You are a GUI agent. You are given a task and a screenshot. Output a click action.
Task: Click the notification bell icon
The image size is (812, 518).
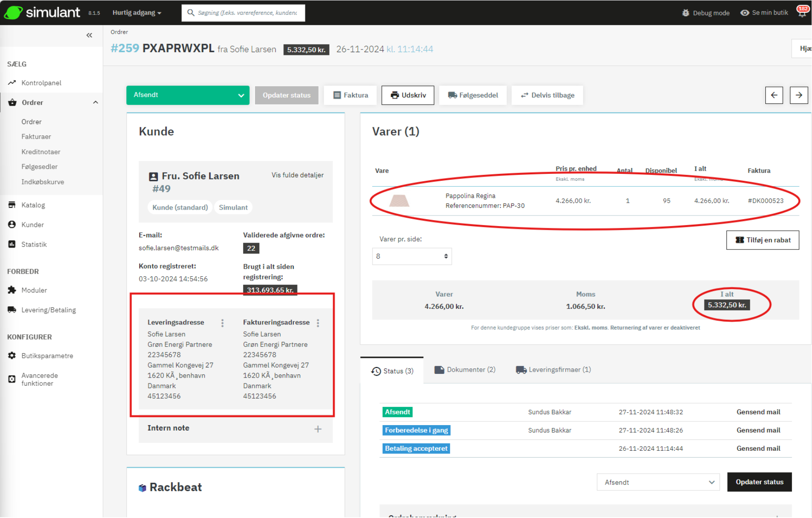(x=802, y=13)
